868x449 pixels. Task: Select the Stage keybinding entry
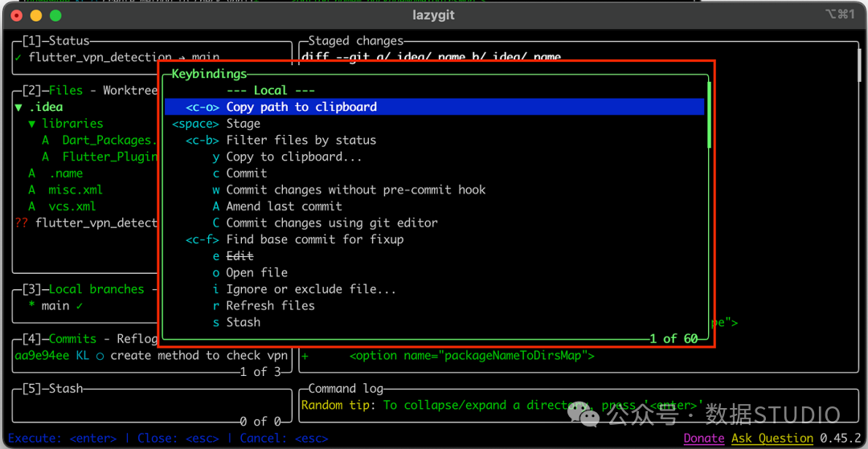434,124
